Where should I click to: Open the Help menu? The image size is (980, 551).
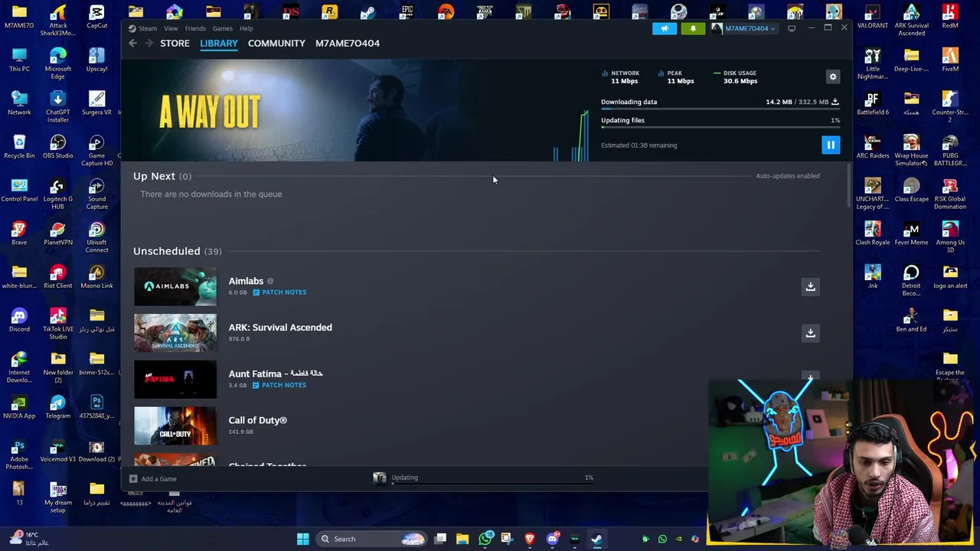click(x=246, y=28)
